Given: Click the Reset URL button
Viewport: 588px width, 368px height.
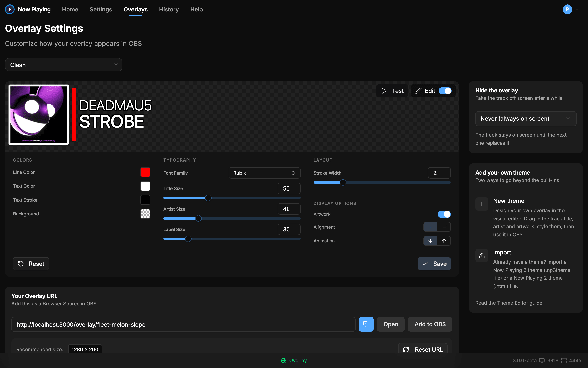Looking at the screenshot, I should click(x=423, y=350).
